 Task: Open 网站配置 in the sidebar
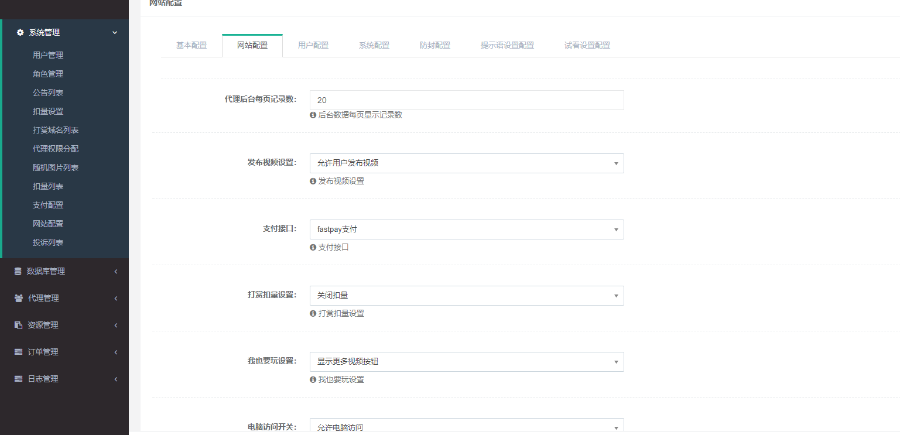(x=48, y=224)
